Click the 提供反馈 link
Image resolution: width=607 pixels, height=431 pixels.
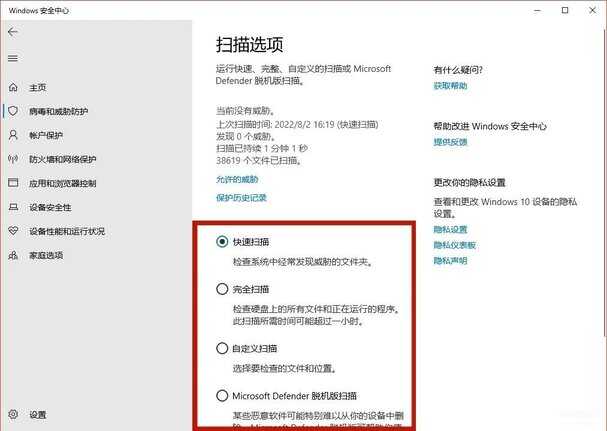(x=450, y=142)
